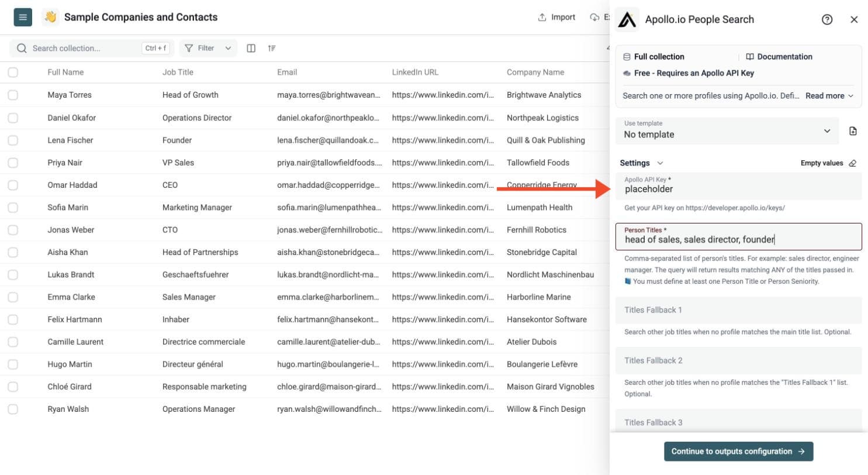The image size is (868, 475).
Task: Open the Documentation link
Action: pyautogui.click(x=779, y=57)
